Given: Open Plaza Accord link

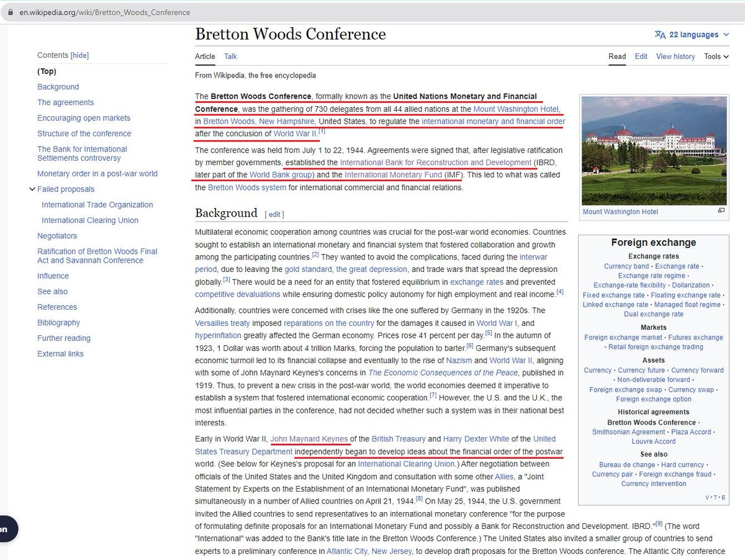Looking at the screenshot, I should pyautogui.click(x=691, y=432).
